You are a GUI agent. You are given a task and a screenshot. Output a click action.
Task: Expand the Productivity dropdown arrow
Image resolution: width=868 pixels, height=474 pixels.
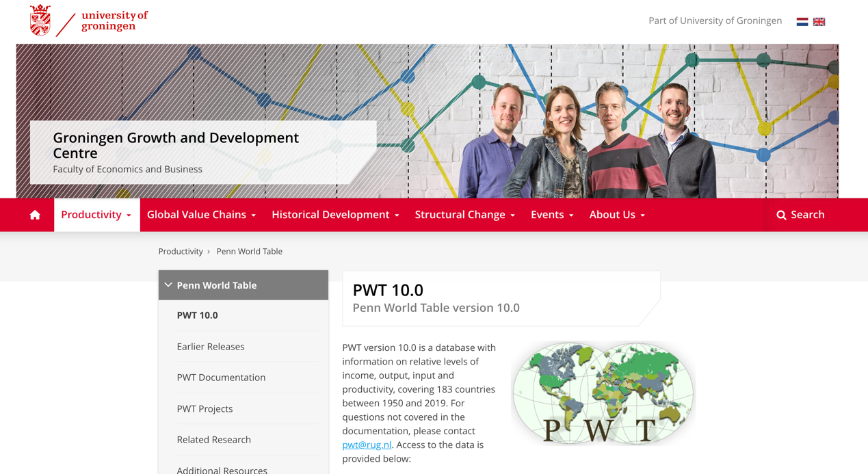click(x=129, y=215)
